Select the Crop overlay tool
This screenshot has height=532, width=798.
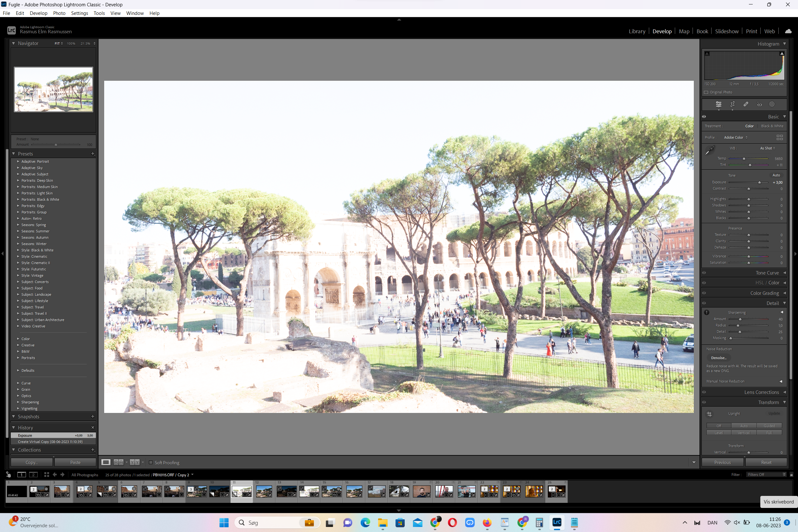732,104
